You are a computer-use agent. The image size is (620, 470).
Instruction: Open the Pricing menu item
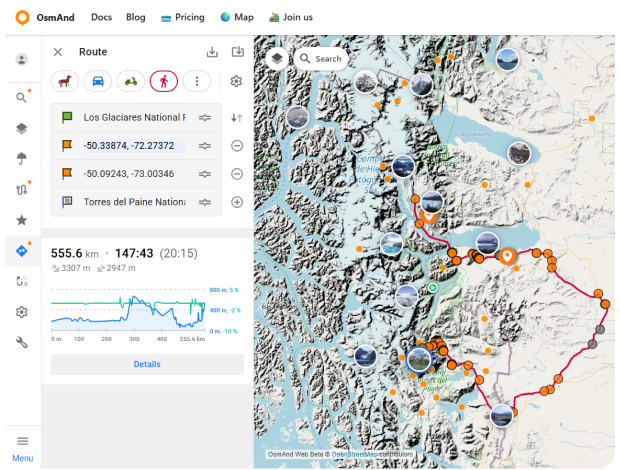pyautogui.click(x=182, y=17)
